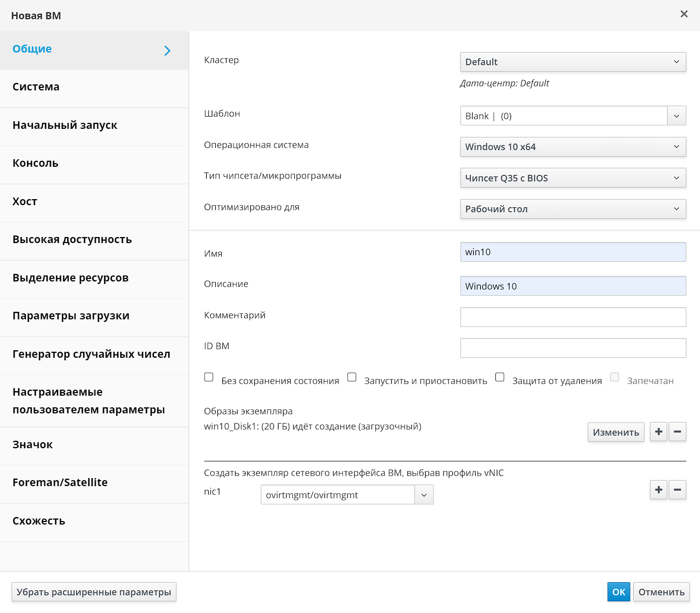The image size is (700, 613).
Task: Open nic1 vNIC profile dropdown
Action: coord(424,495)
